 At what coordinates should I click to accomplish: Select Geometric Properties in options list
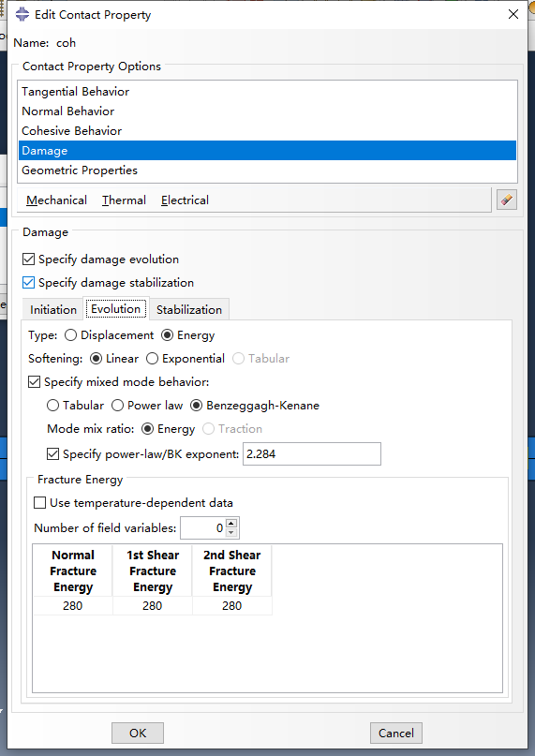tap(267, 170)
